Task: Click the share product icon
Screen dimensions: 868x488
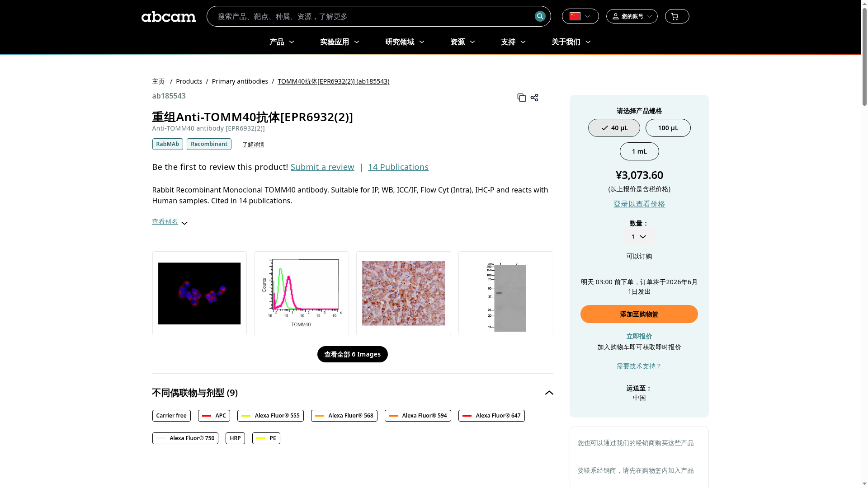Action: point(534,98)
